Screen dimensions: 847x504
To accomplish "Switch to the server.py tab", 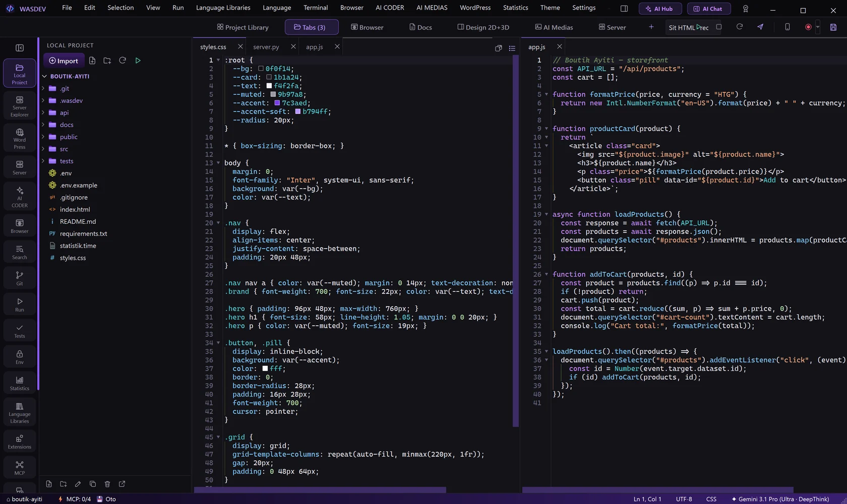I will (x=266, y=47).
